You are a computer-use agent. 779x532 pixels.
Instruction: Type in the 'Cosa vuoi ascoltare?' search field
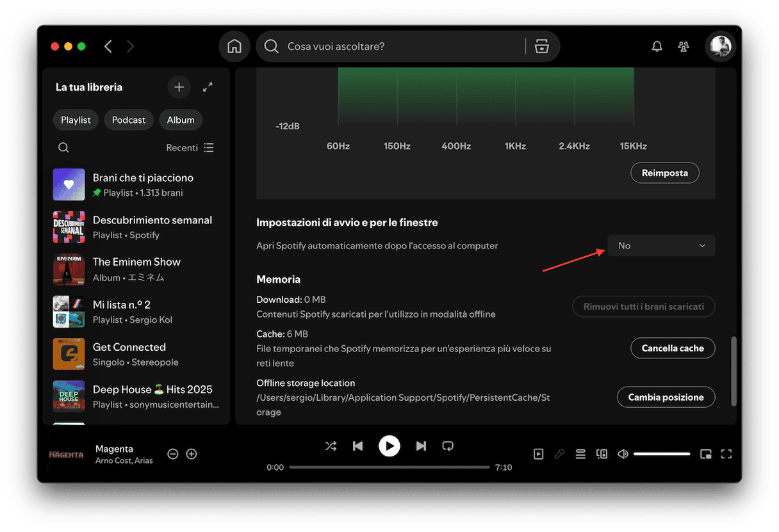tap(397, 47)
